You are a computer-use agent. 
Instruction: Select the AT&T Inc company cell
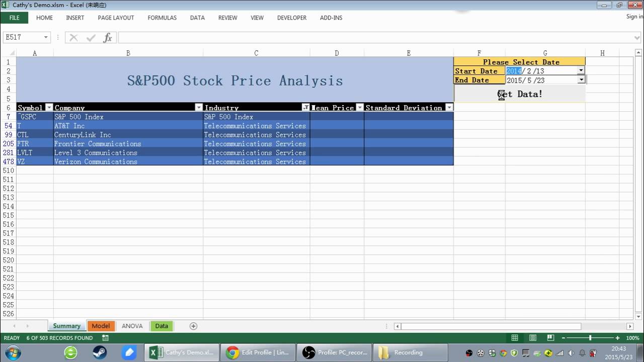128,126
